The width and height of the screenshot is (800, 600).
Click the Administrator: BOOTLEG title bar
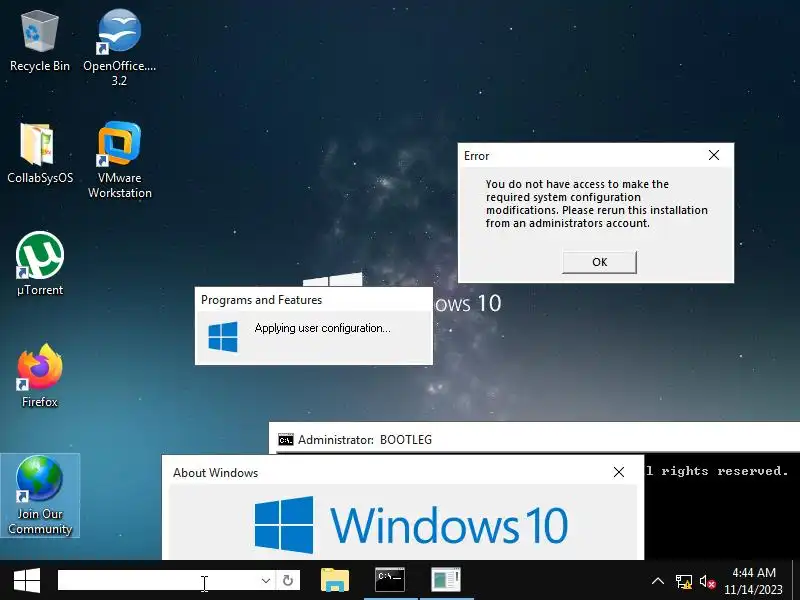pos(534,439)
